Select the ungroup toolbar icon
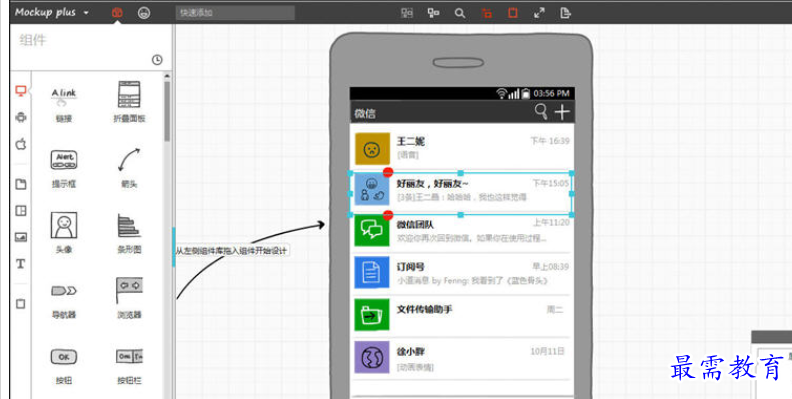This screenshot has height=399, width=792. click(433, 13)
